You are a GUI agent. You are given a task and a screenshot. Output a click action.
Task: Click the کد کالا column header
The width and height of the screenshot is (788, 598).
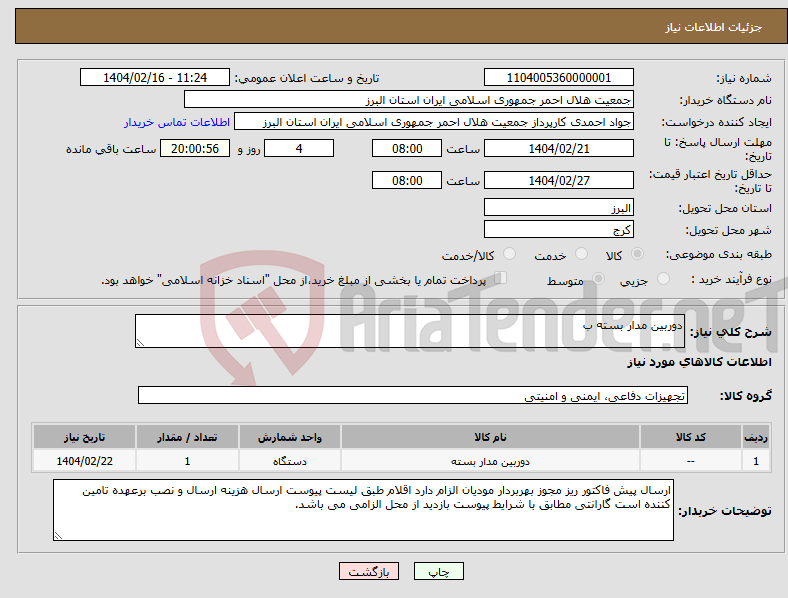click(691, 437)
